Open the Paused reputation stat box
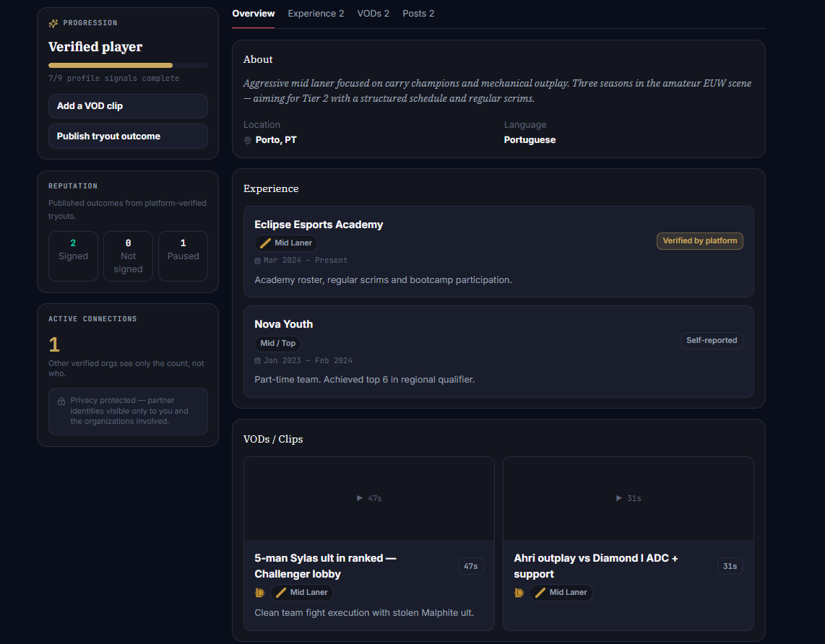Screen dimensions: 825x644 (x=183, y=256)
